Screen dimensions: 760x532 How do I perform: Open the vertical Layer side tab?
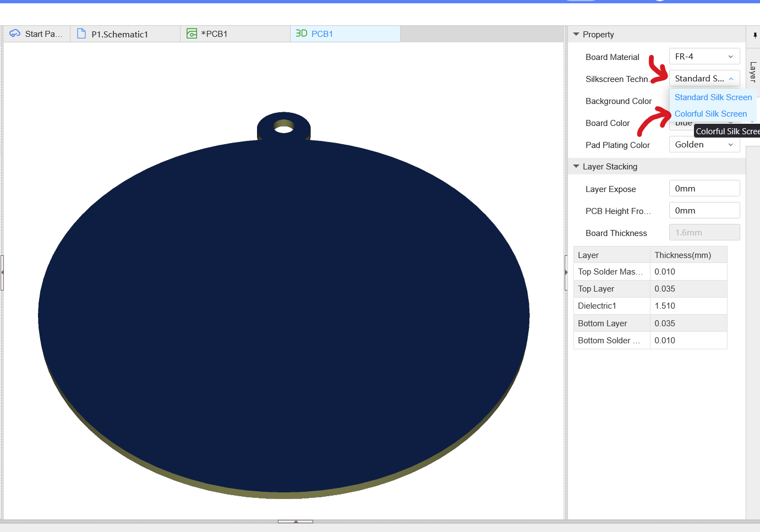pos(753,72)
